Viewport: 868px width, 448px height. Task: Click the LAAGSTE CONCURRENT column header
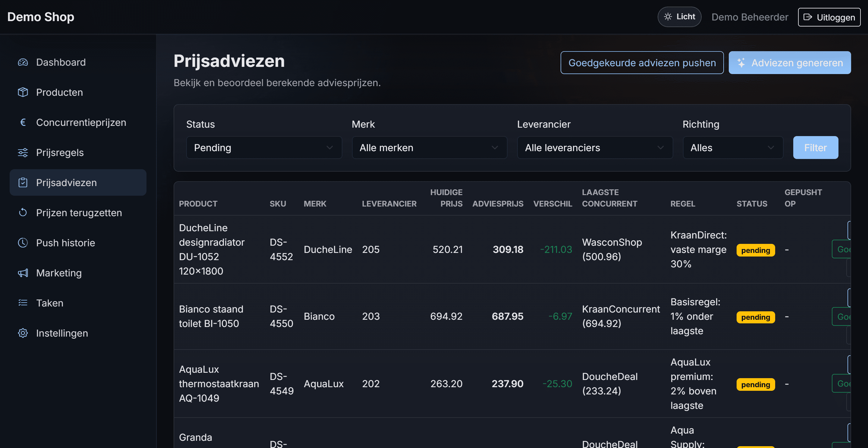(609, 198)
